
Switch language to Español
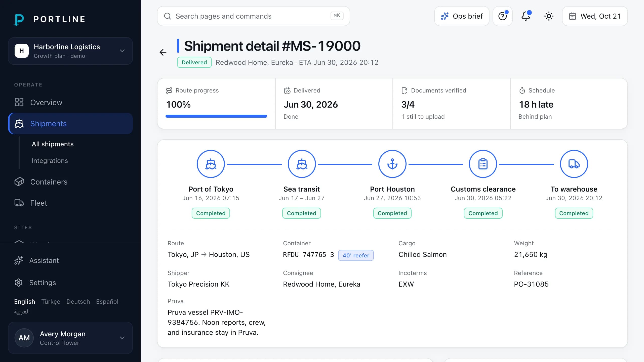107,301
